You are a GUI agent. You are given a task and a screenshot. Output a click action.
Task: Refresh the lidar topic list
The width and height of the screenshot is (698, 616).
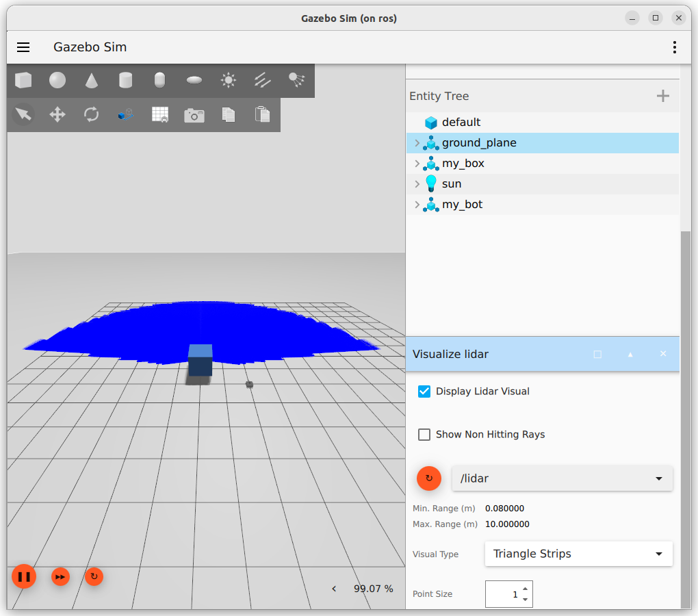428,478
